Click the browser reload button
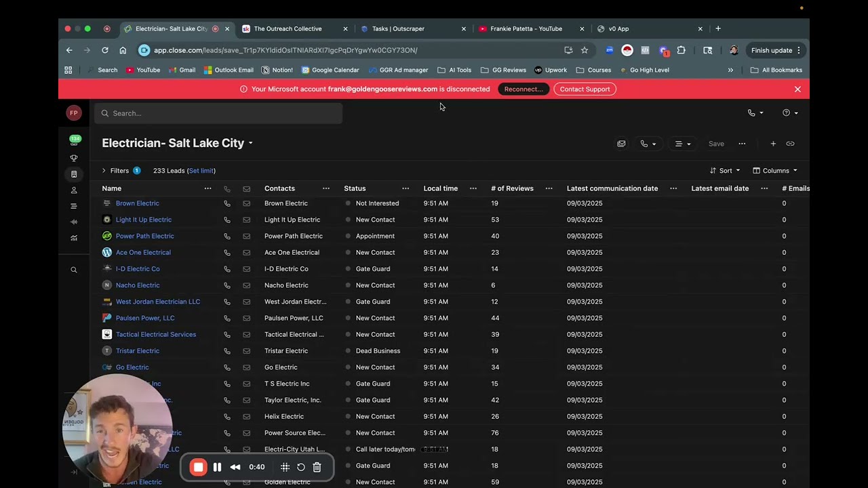The height and width of the screenshot is (488, 868). pos(105,50)
